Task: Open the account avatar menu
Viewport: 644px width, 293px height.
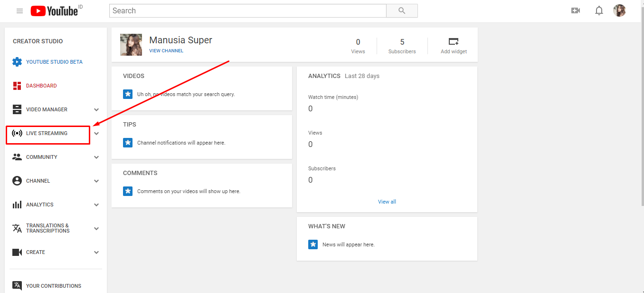Action: pos(619,10)
